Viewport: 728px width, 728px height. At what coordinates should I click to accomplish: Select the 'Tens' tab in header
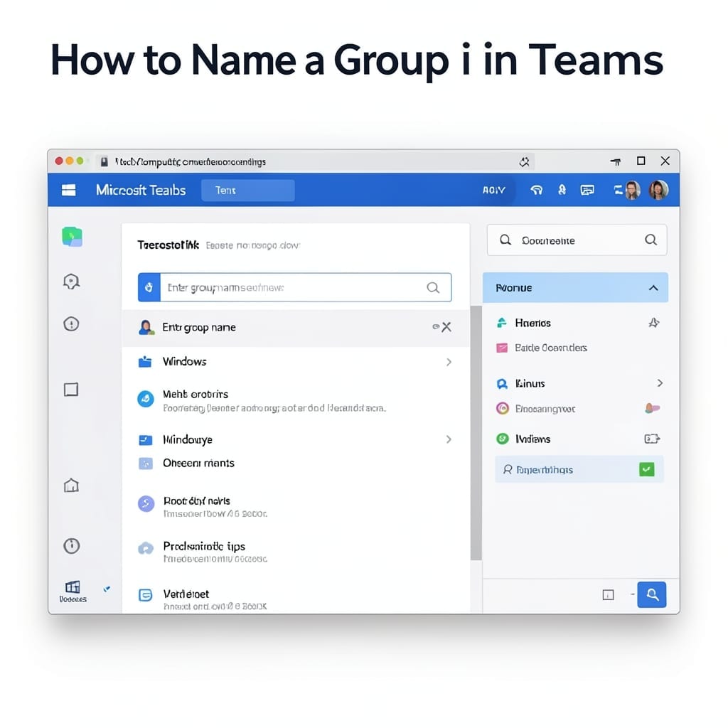click(248, 191)
